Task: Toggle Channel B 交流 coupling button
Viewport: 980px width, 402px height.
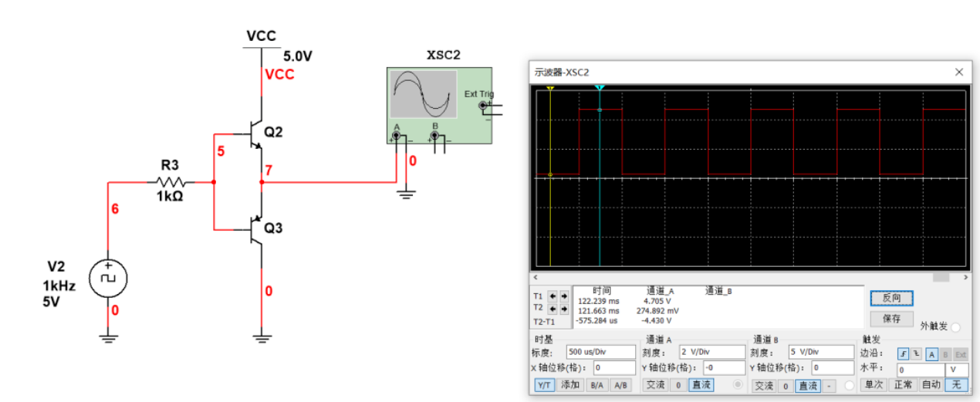Action: [x=764, y=385]
